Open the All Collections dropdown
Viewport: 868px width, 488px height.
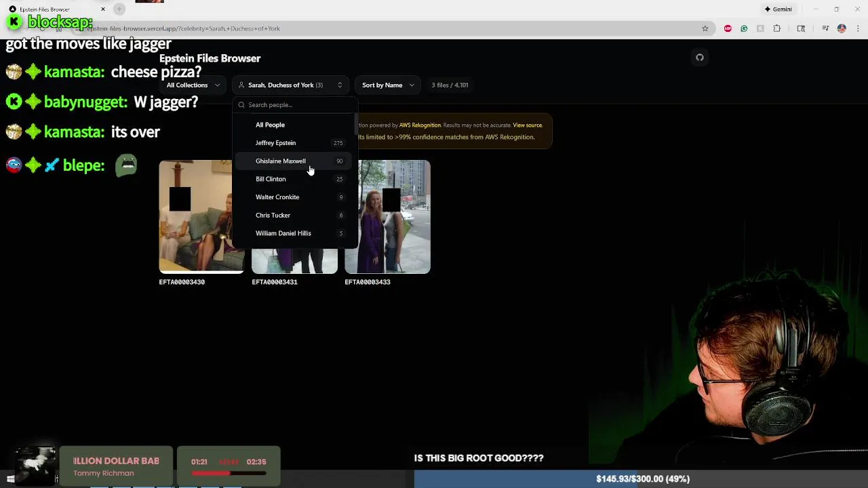[193, 85]
